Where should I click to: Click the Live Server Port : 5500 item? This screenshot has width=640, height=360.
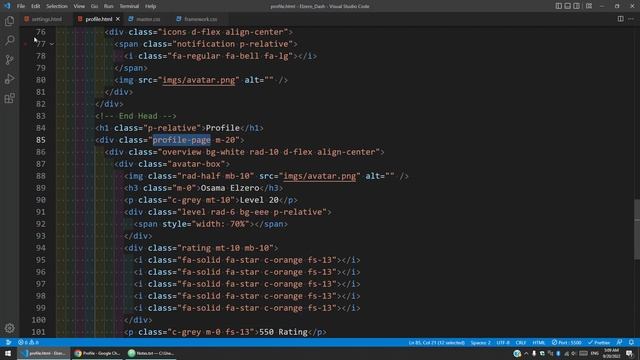point(567,342)
